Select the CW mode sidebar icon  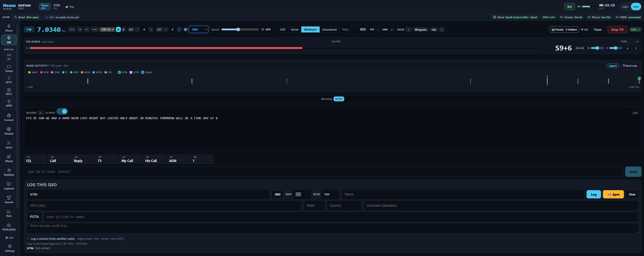pos(9,40)
